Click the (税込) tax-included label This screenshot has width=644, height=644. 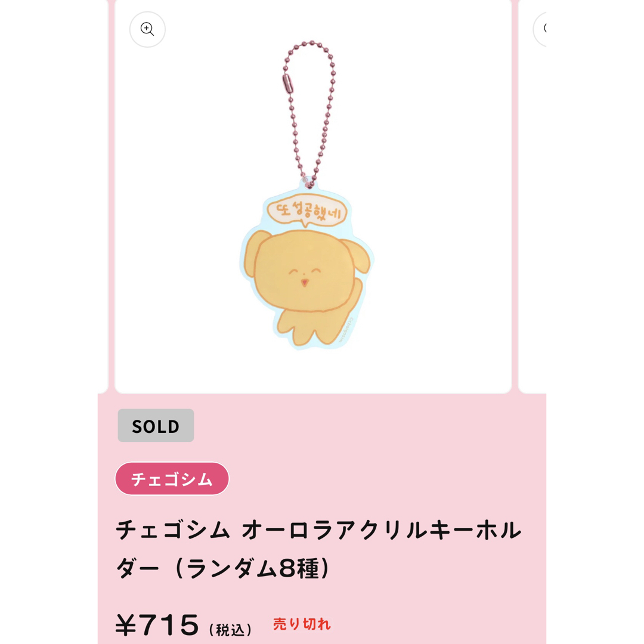230,630
